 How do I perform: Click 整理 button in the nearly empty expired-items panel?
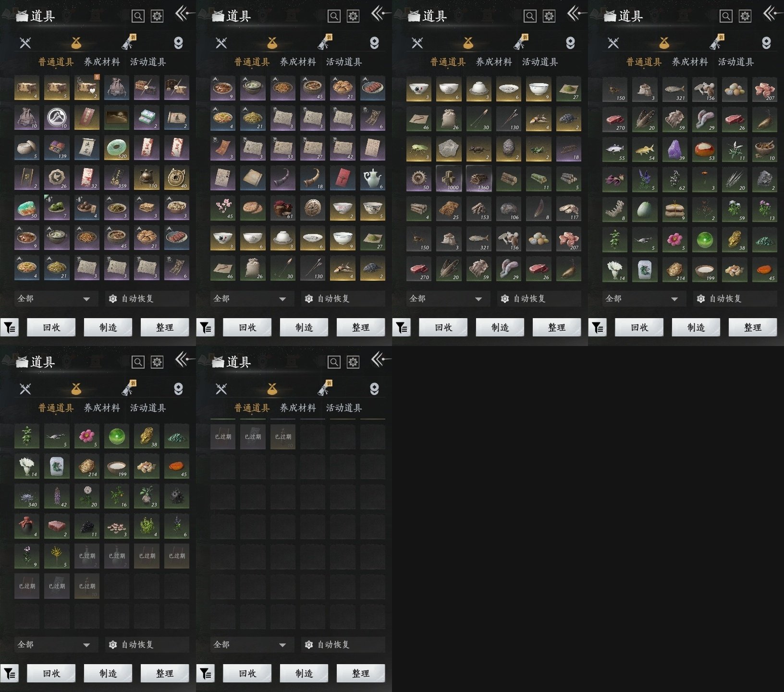tap(361, 673)
